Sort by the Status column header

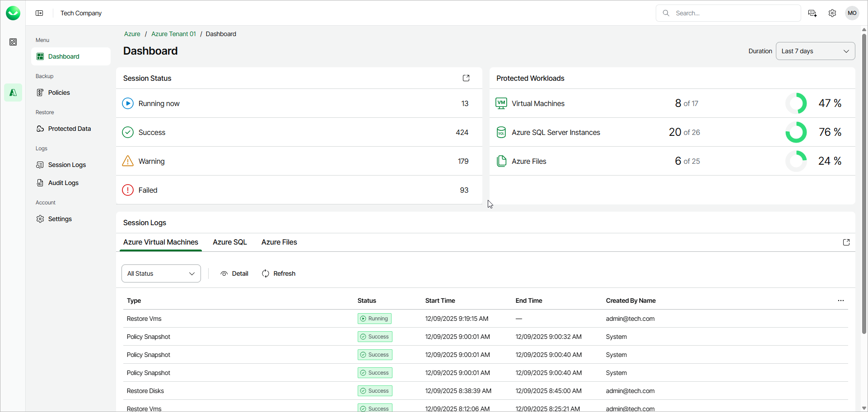click(367, 301)
